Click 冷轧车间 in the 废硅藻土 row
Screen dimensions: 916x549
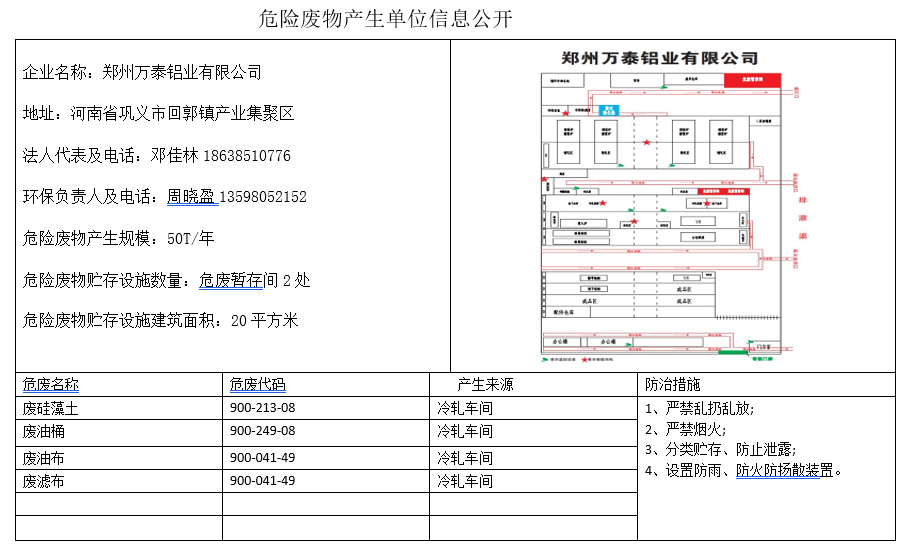tap(465, 408)
